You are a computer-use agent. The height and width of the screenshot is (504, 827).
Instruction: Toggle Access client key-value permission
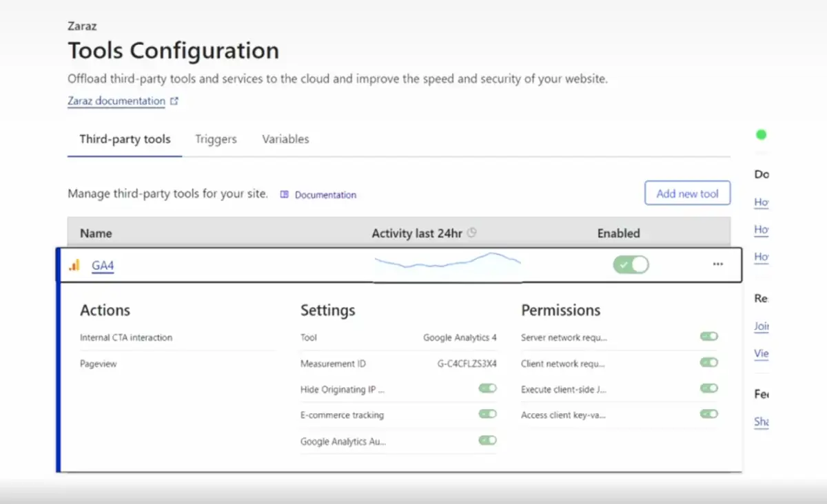coord(708,414)
